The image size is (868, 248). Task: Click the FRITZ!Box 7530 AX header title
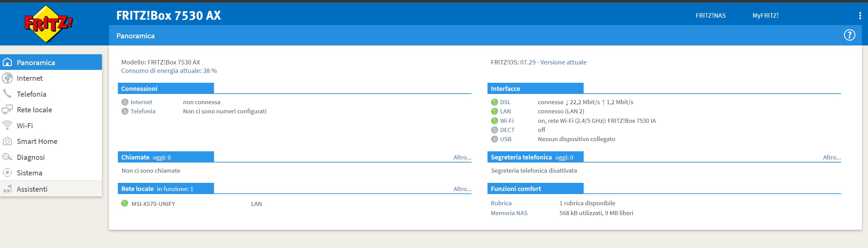coord(169,16)
